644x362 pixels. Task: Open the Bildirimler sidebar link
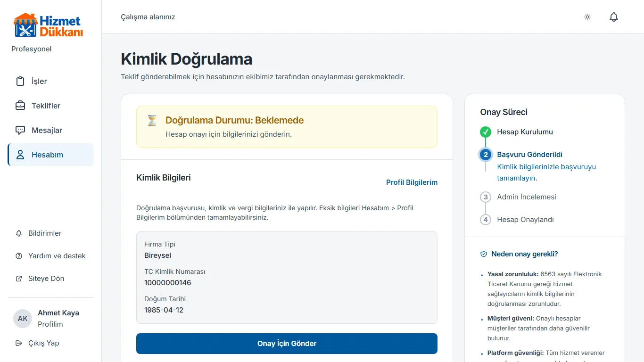click(51, 233)
